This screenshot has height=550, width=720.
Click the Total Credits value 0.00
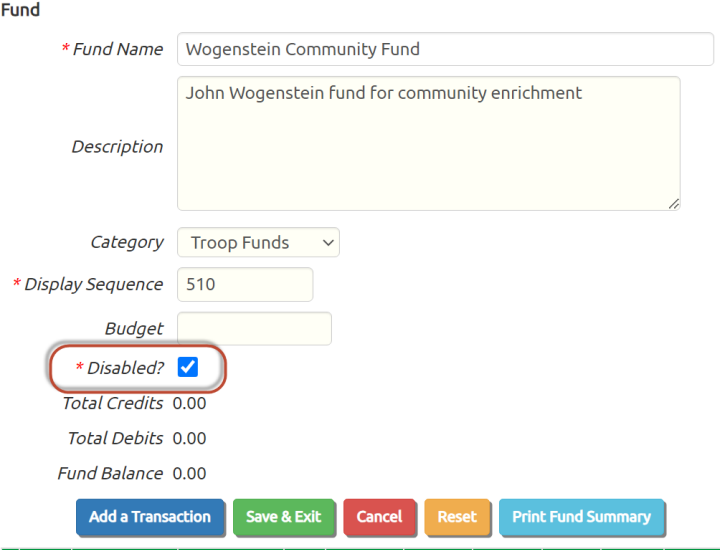(x=189, y=404)
